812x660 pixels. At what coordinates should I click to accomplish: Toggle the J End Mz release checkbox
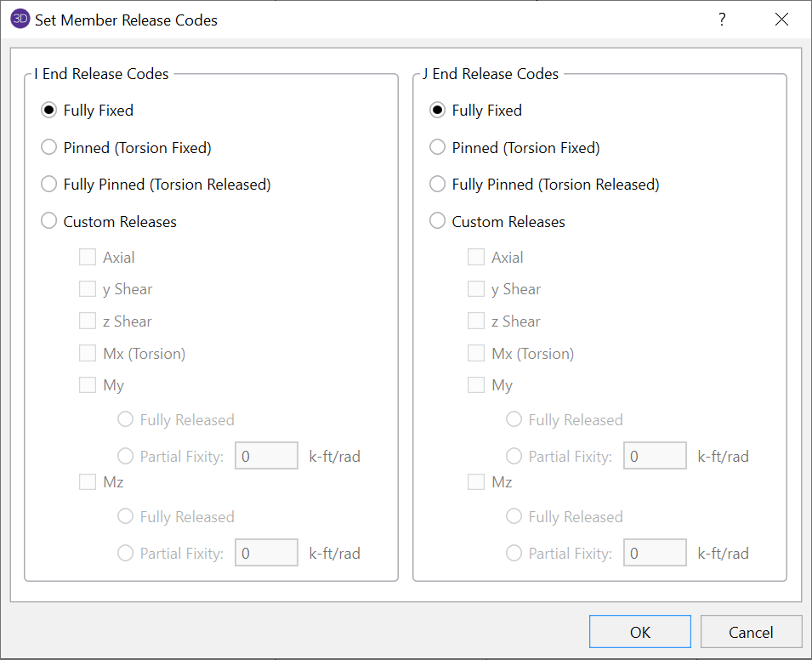coord(476,481)
